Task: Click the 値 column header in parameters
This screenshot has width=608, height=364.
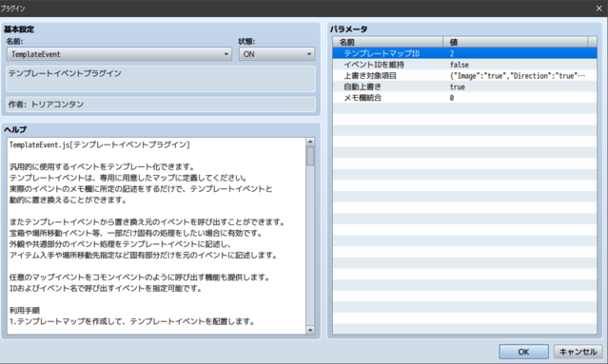Action: pyautogui.click(x=516, y=42)
